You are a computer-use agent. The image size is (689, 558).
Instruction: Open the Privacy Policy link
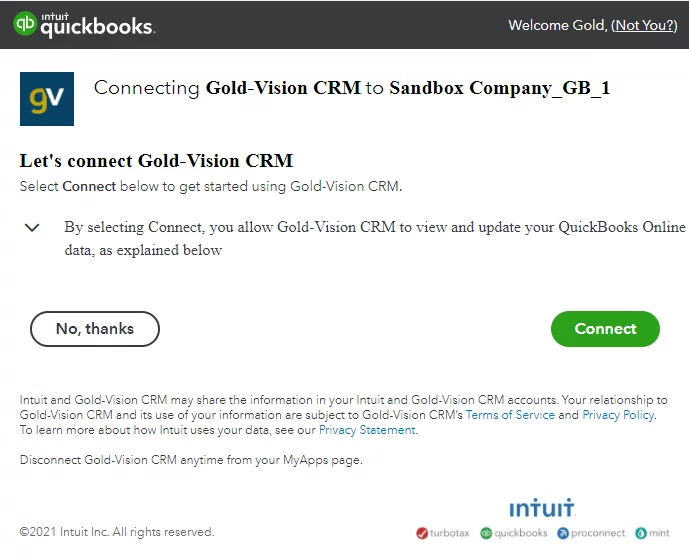618,415
